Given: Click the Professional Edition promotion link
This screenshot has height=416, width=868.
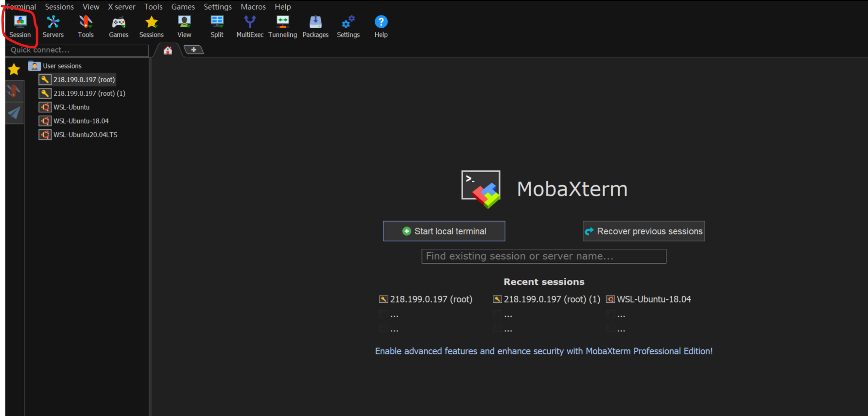Looking at the screenshot, I should click(544, 351).
